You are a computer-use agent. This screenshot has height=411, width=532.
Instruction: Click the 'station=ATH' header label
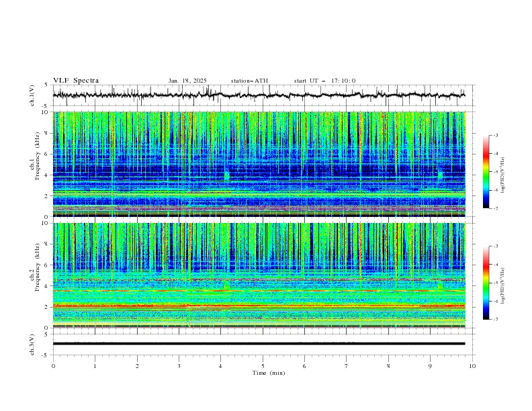249,81
